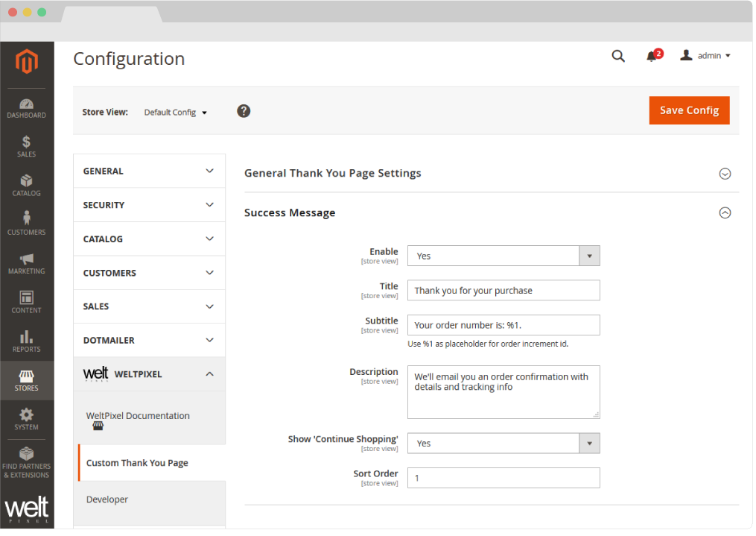Open the global search magnifier
This screenshot has width=756, height=536.
(618, 56)
